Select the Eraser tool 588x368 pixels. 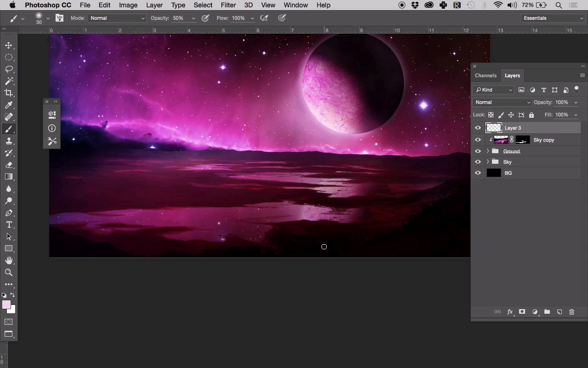[9, 165]
